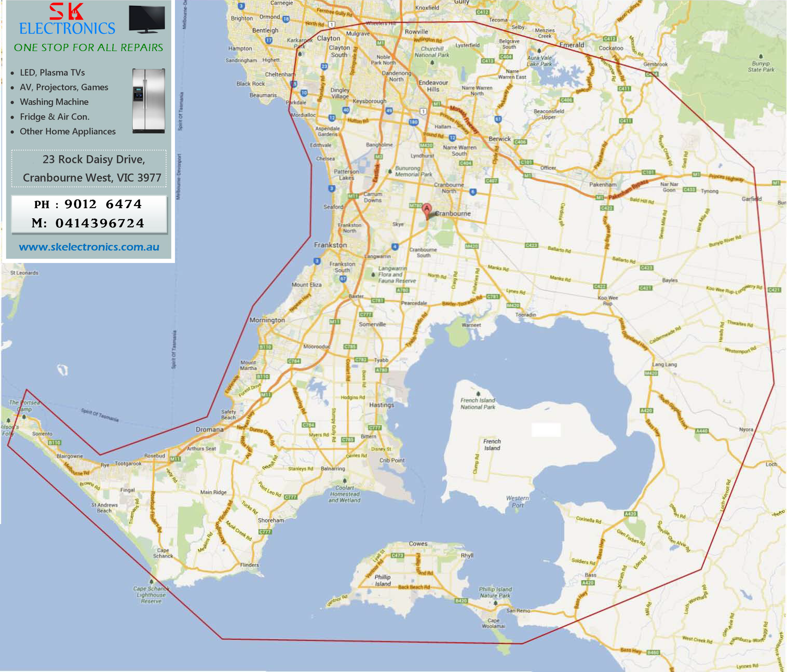
Task: Click the Bunyip State Park label
Action: (x=761, y=66)
